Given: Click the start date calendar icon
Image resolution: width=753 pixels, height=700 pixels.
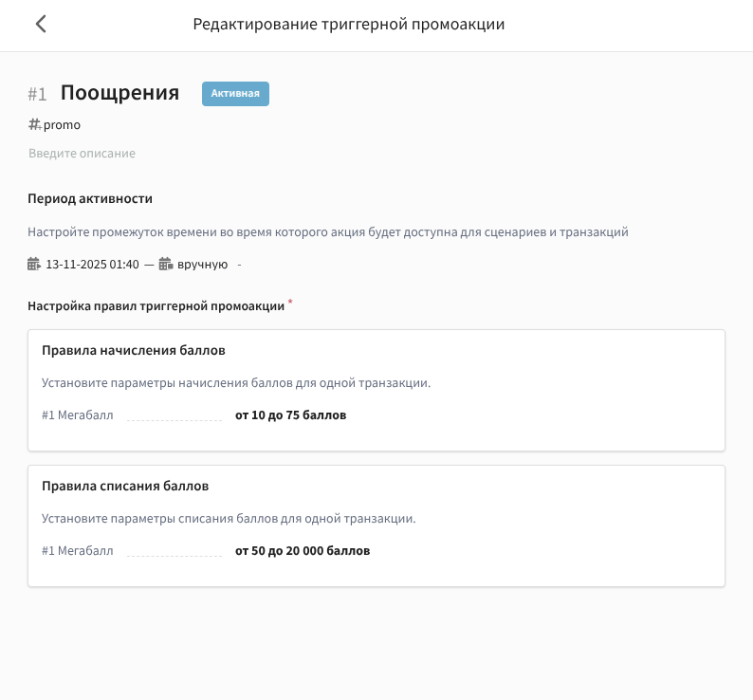Looking at the screenshot, I should click(34, 265).
